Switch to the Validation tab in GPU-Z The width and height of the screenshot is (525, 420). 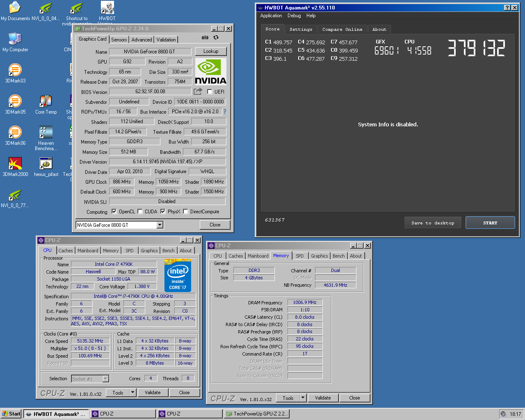(166, 40)
